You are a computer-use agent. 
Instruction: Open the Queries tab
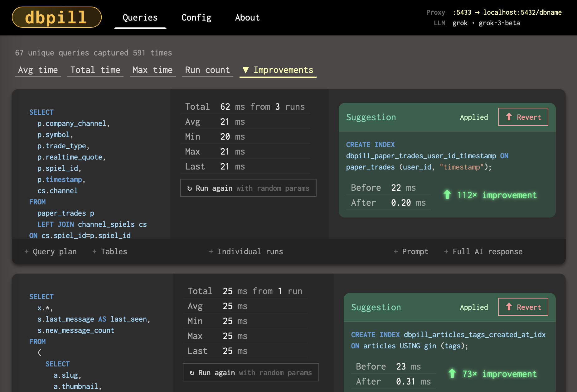[x=140, y=17]
